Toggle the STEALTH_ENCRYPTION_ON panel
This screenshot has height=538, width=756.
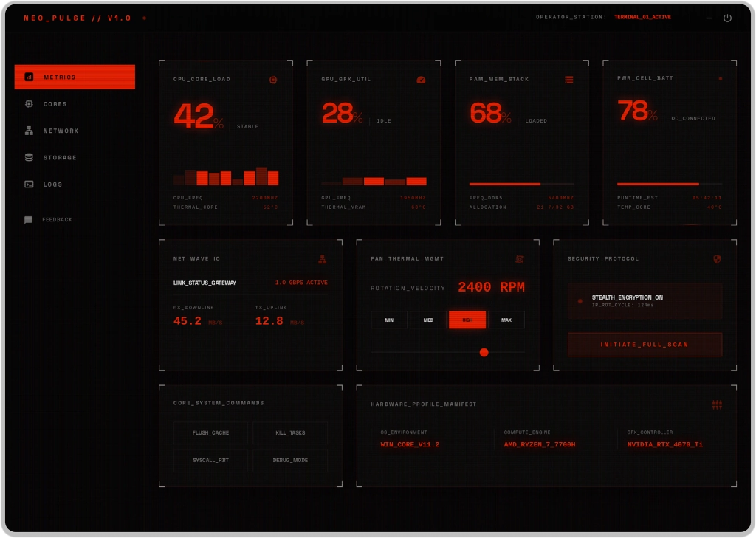point(645,301)
